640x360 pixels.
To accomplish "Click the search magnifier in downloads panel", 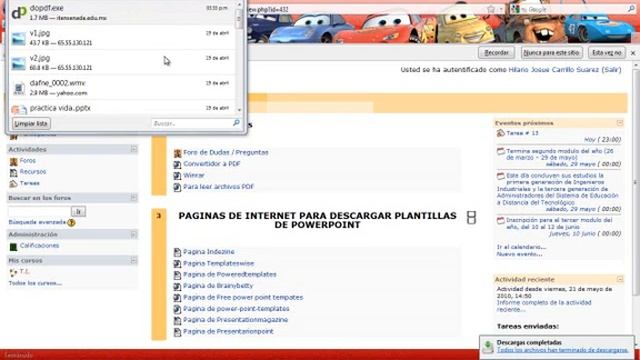I will [x=236, y=122].
